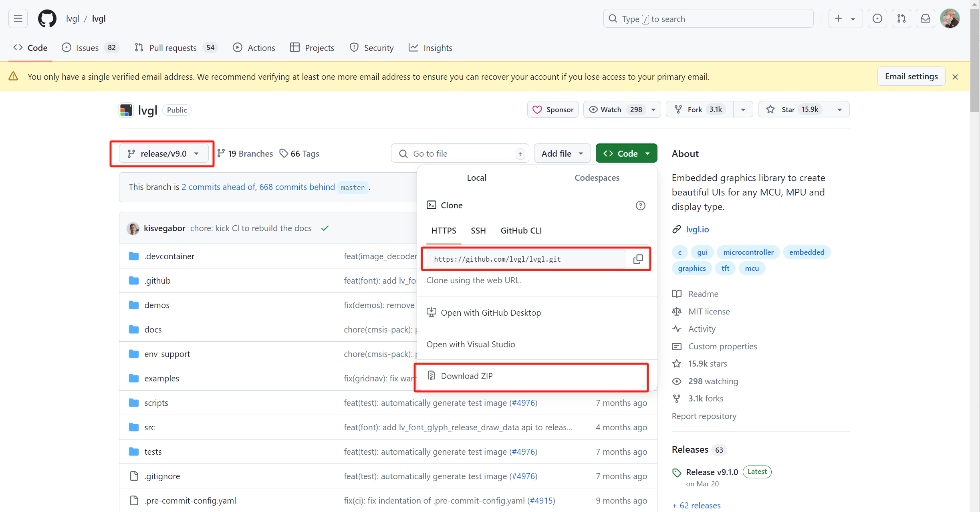
Task: Open the .pre-commit-config.yaml file
Action: [190, 500]
